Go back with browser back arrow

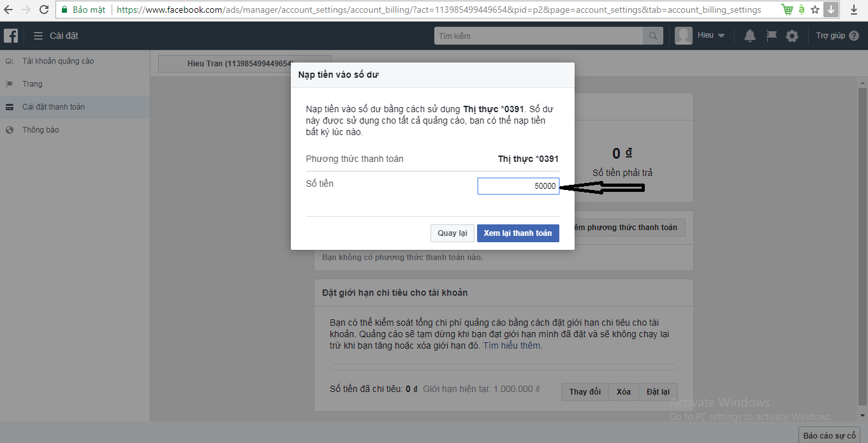(x=8, y=10)
